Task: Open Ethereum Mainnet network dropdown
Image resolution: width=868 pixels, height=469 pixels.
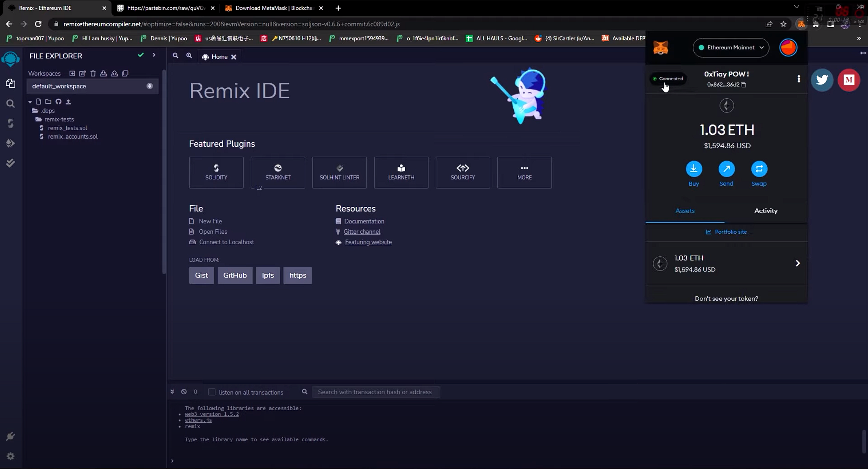Action: (x=731, y=48)
